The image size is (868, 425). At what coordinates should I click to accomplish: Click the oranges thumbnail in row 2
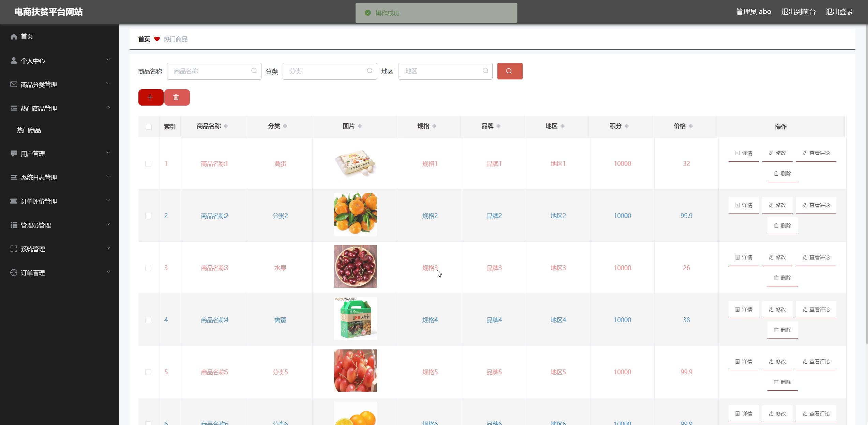click(x=355, y=214)
